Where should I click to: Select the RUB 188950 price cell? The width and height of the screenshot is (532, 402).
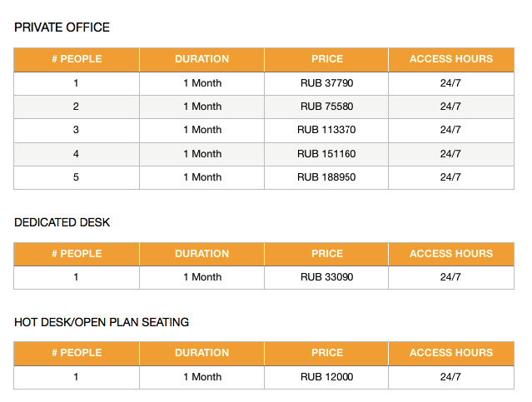tap(326, 177)
